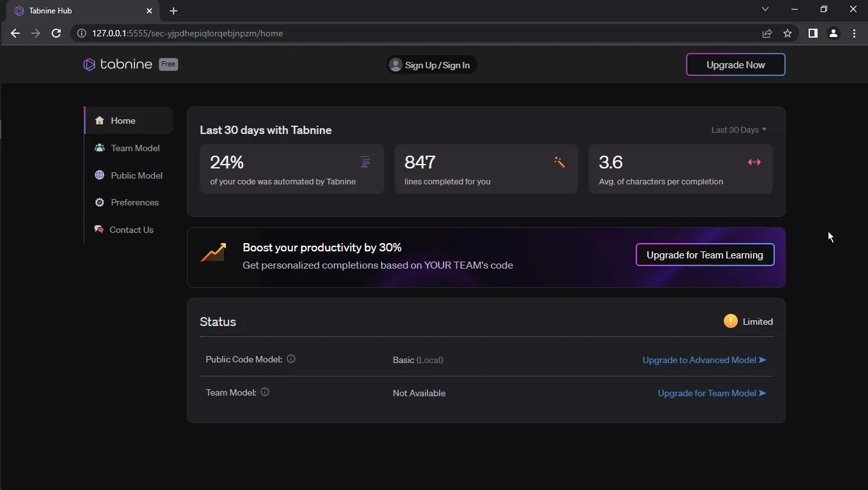Open browser side panel icon
This screenshot has width=868, height=490.
click(812, 33)
